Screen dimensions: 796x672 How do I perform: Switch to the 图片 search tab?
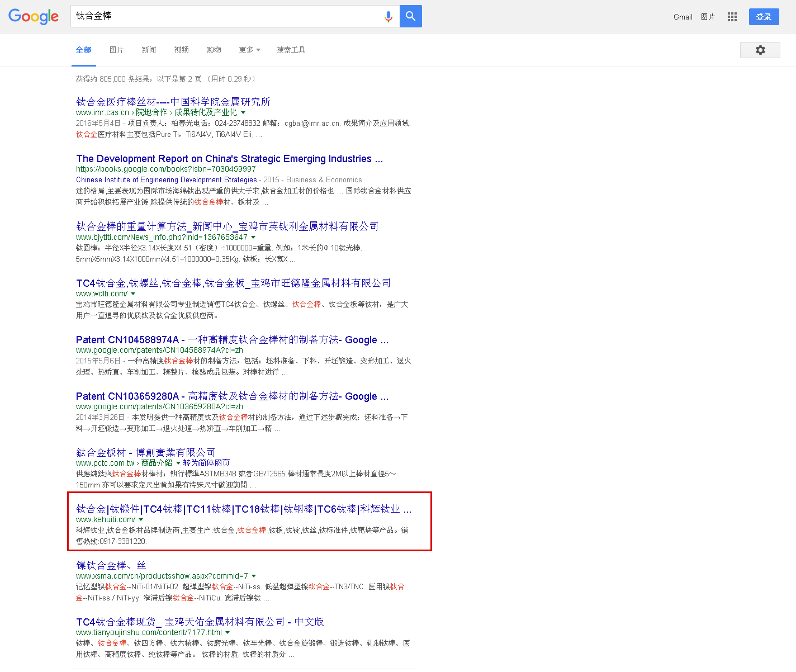coord(117,50)
